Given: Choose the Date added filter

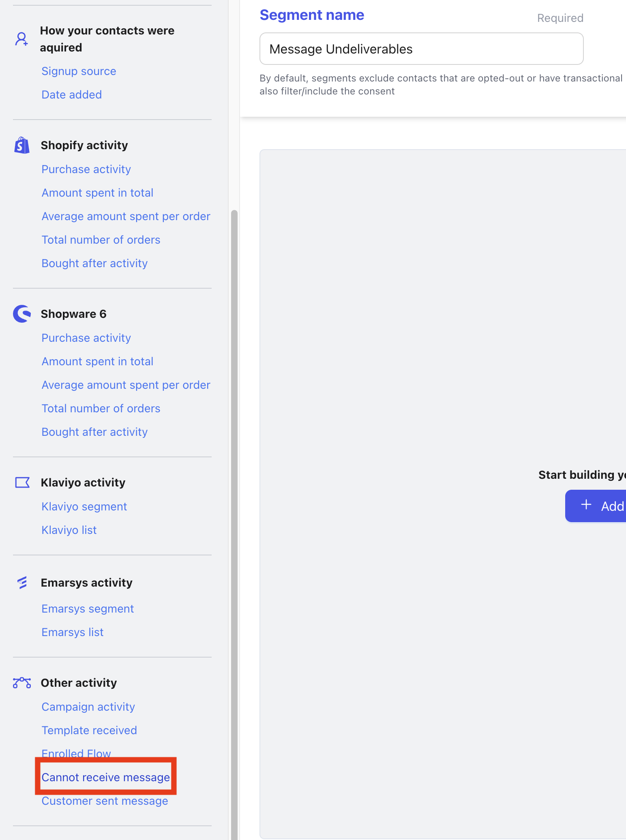Looking at the screenshot, I should coord(71,95).
